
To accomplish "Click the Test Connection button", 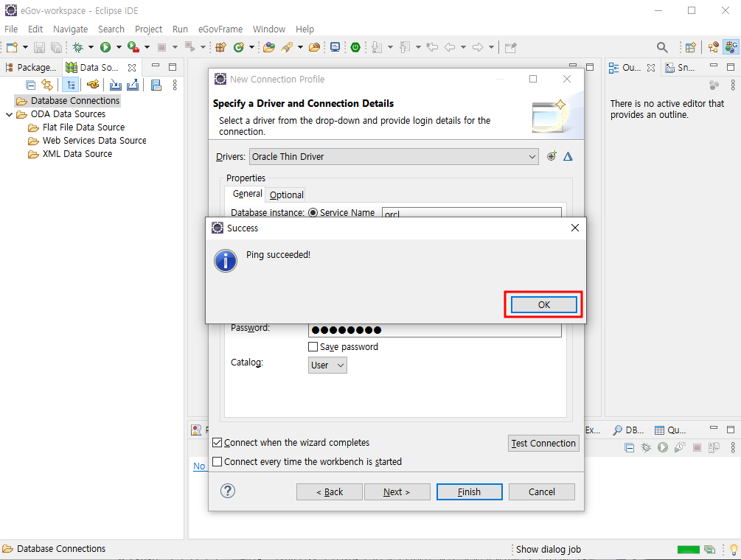I will pos(543,443).
